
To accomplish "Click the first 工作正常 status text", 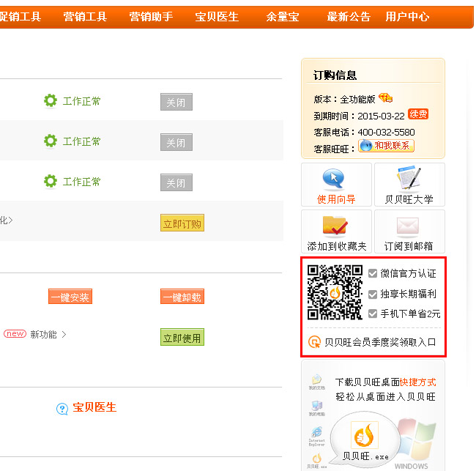I will click(x=82, y=101).
